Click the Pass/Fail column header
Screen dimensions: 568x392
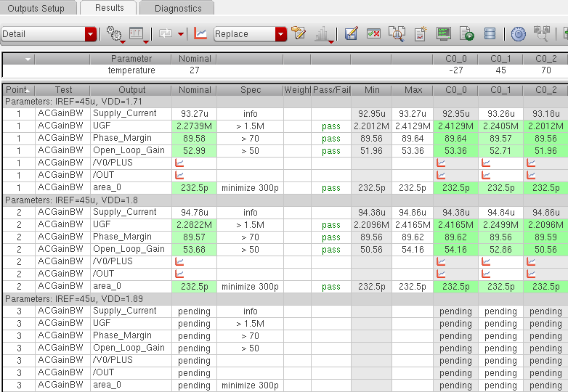click(331, 90)
